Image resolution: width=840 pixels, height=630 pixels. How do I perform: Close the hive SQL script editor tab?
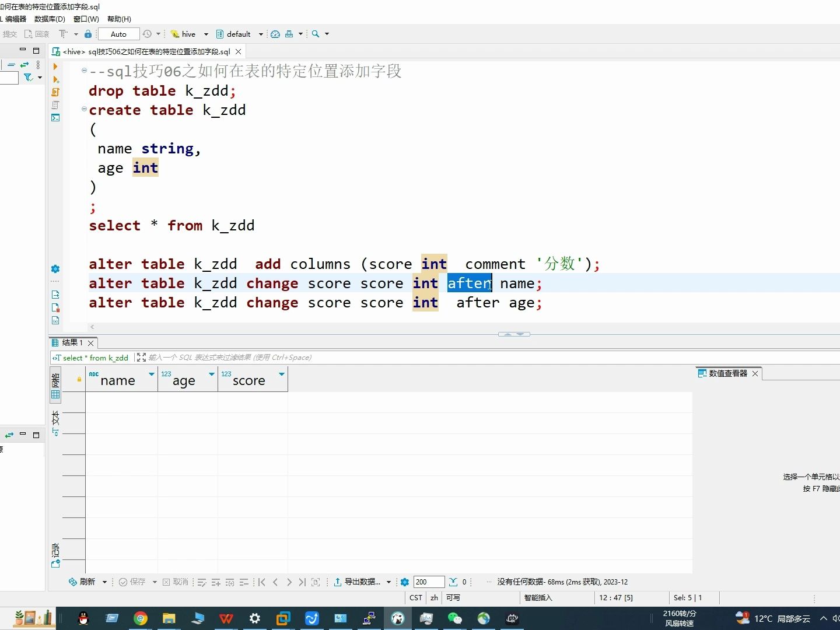238,51
